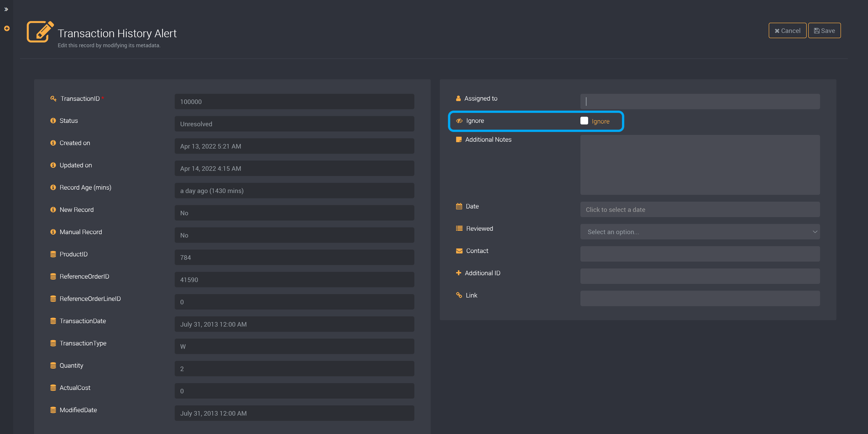
Task: Click the sticky note icon beside Additional Notes
Action: pos(459,139)
